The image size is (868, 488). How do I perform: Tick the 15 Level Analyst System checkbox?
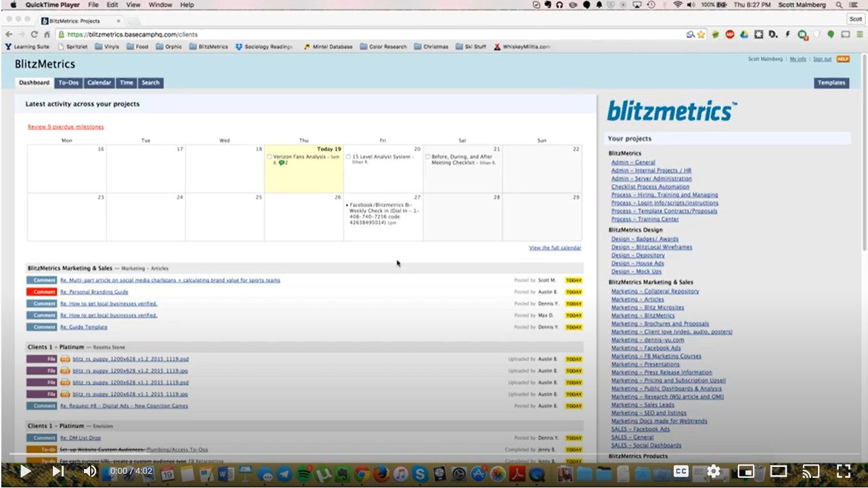click(349, 157)
